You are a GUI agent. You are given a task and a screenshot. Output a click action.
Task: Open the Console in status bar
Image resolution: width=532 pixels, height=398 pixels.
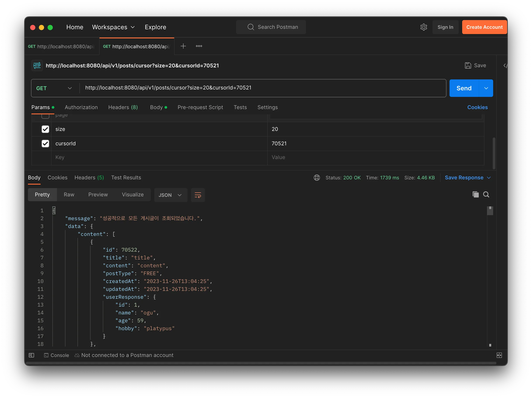57,355
